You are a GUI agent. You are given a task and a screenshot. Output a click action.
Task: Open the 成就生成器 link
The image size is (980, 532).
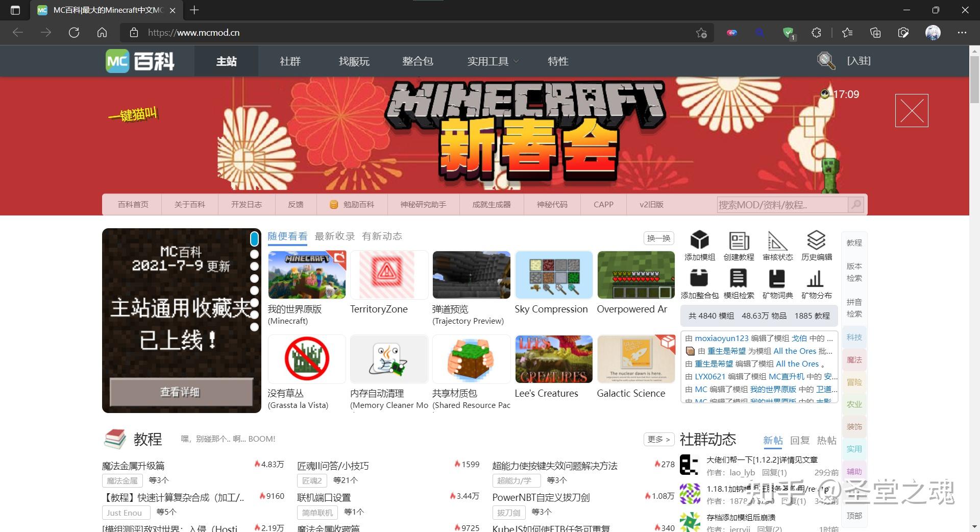491,204
